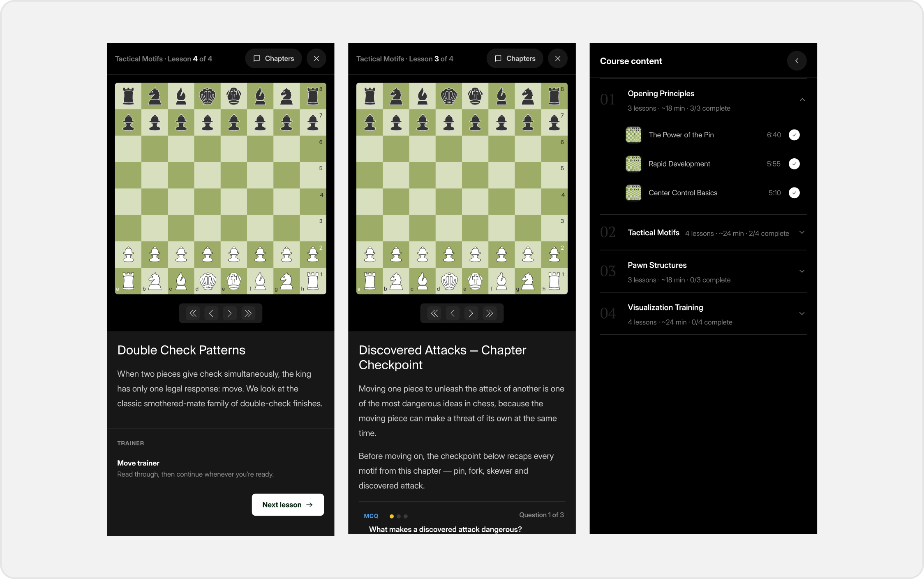Jump to first move in Lesson 4 board
Viewport: 924px width, 579px height.
click(x=193, y=313)
